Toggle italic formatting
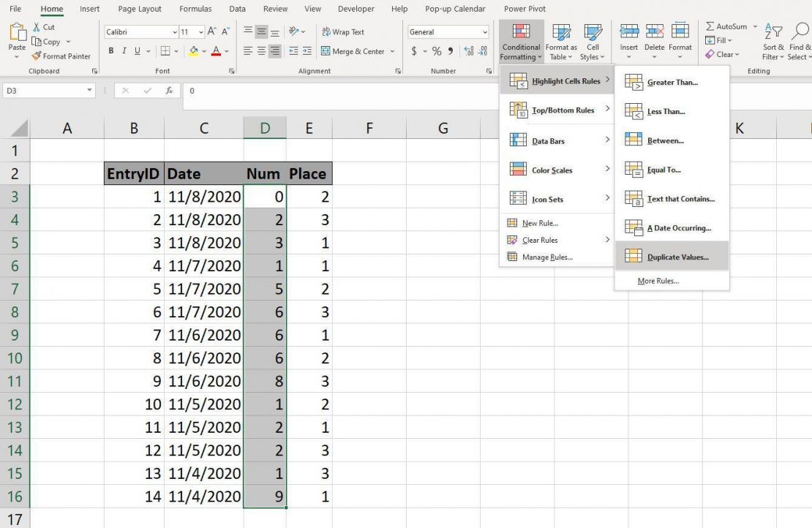The image size is (812, 528). 123,51
